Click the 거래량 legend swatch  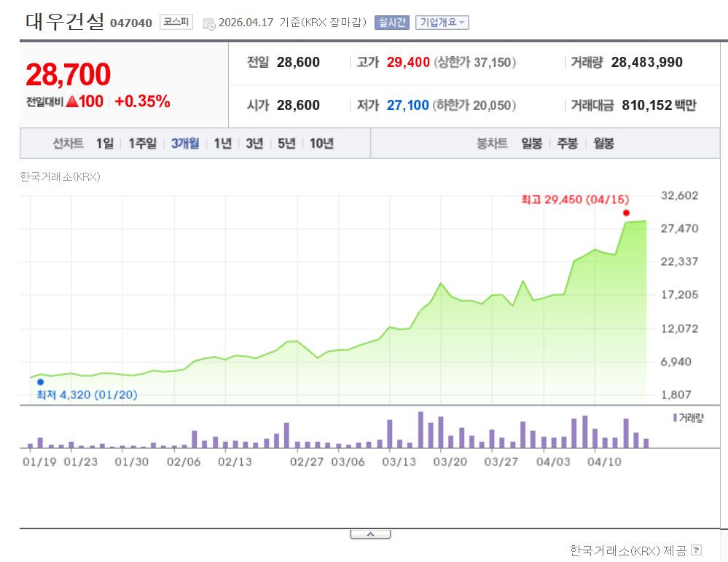tap(675, 418)
